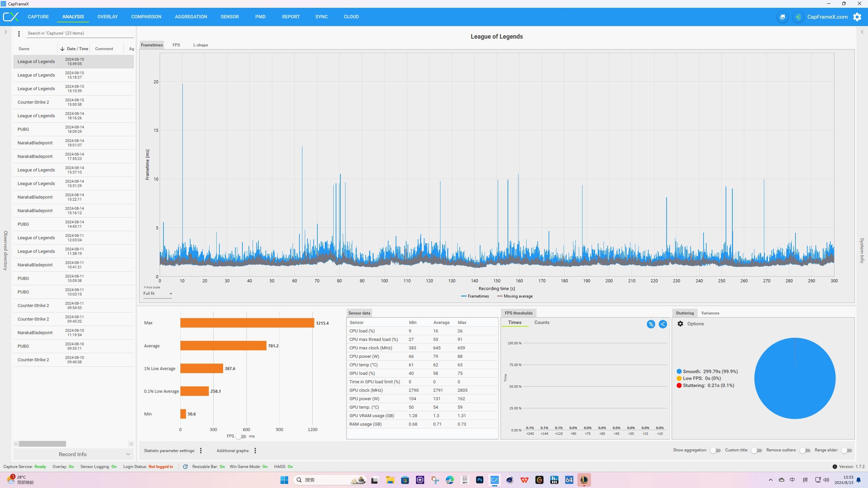Click Windows taskbar search box

click(330, 480)
